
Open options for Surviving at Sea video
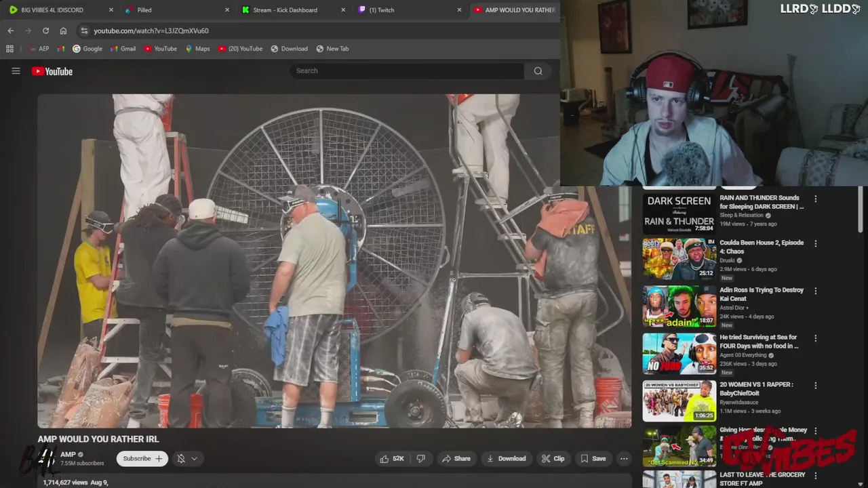tap(816, 338)
